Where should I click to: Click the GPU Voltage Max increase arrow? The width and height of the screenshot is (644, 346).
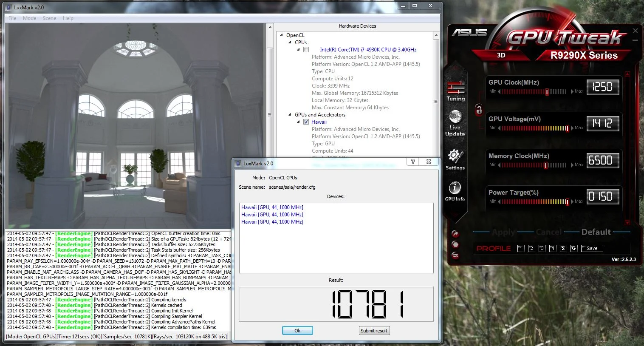pyautogui.click(x=572, y=128)
